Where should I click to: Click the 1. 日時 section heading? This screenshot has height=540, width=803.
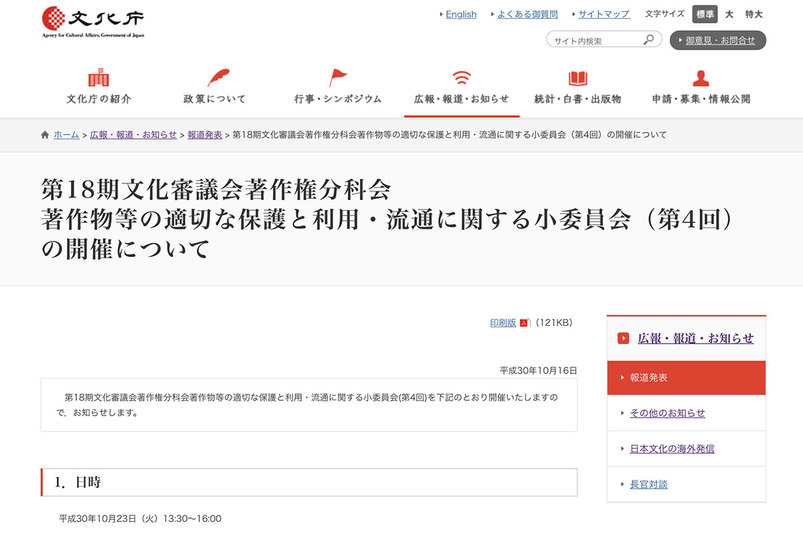(x=309, y=482)
